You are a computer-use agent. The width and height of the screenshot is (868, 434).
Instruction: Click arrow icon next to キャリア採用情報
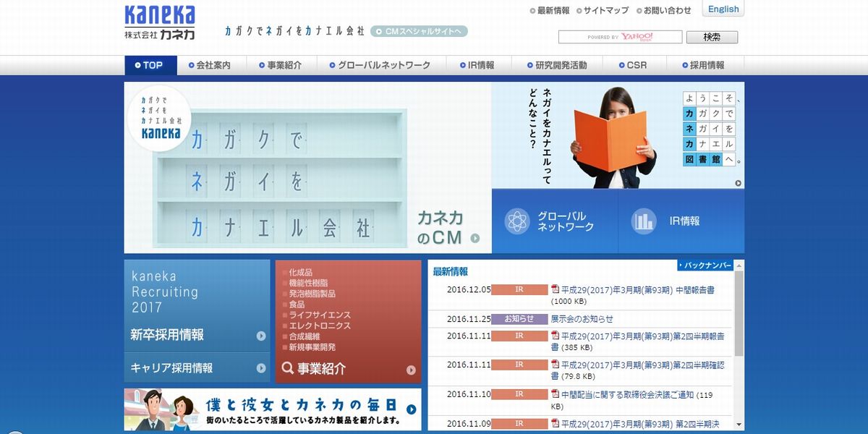261,368
